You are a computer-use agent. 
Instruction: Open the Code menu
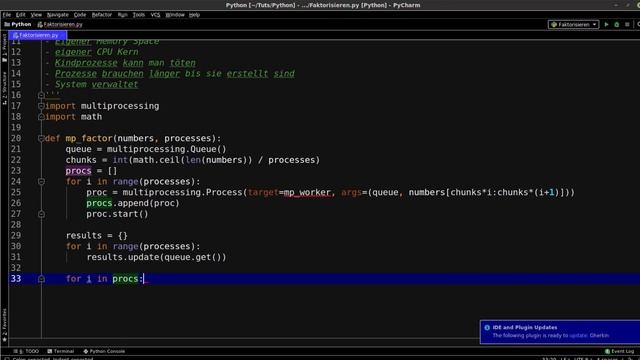pyautogui.click(x=80, y=15)
